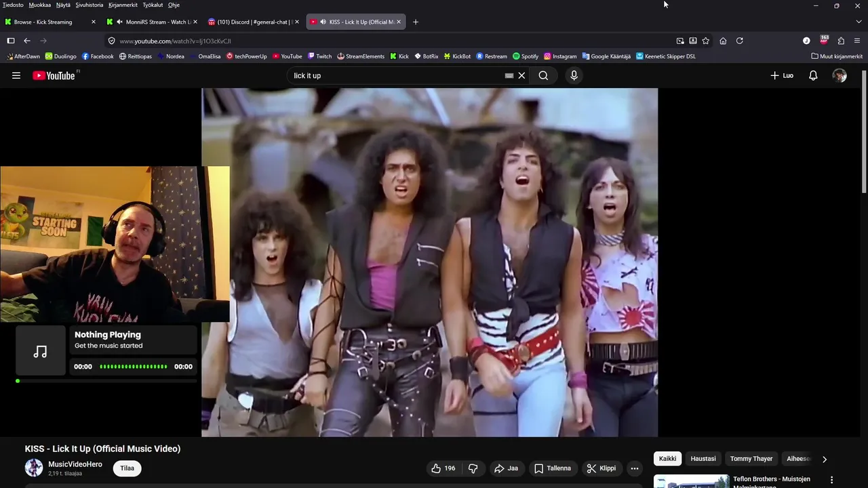Start voice search with the microphone
The image size is (868, 488).
coord(574,75)
